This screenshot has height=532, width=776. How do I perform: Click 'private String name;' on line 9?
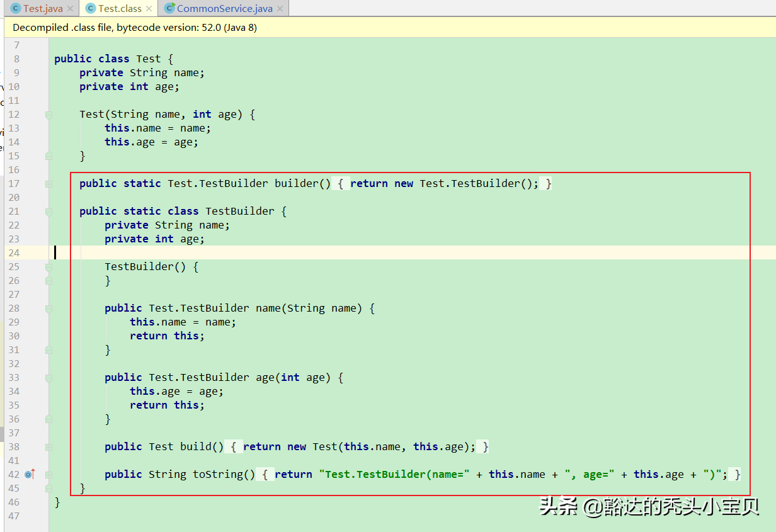click(142, 73)
